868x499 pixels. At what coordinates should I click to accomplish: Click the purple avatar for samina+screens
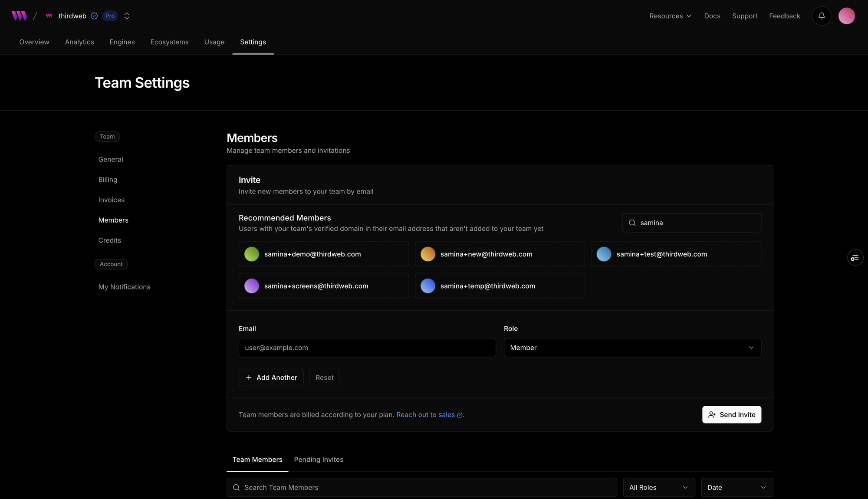pos(252,286)
